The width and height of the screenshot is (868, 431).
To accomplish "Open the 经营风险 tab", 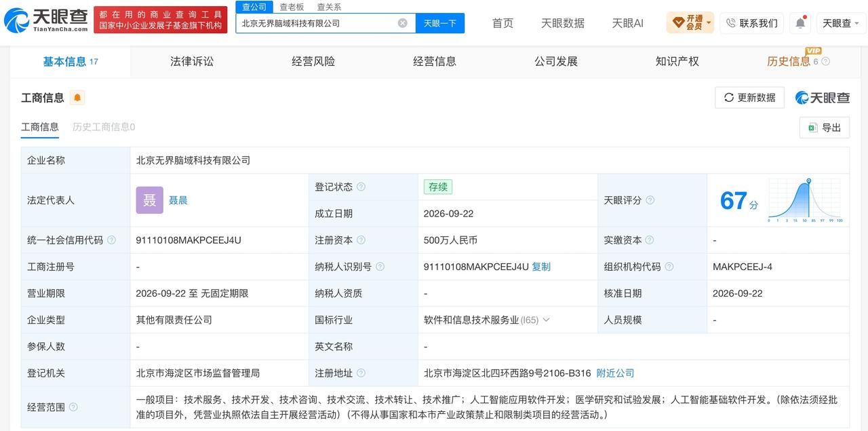I will (313, 62).
